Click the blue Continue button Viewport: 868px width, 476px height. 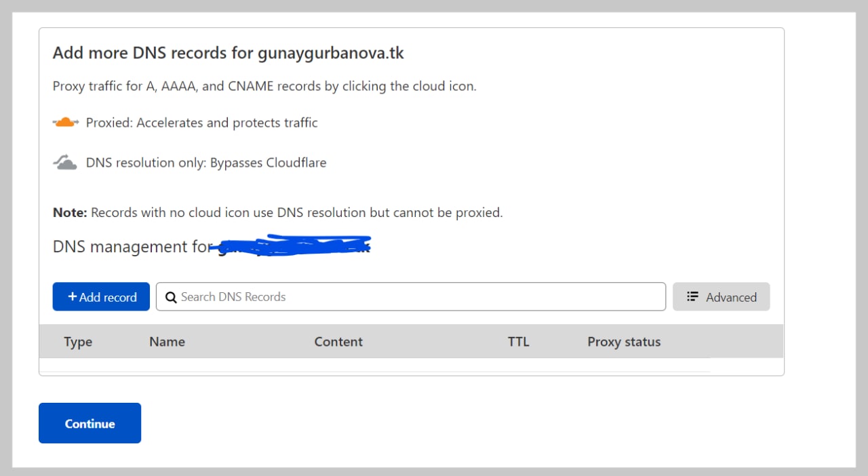[90, 423]
